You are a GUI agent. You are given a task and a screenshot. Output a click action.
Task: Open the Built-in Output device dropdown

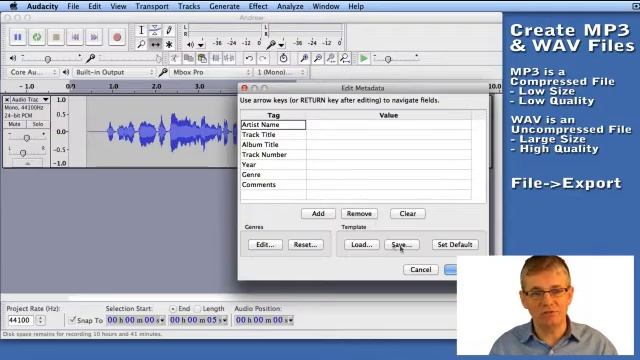point(114,72)
